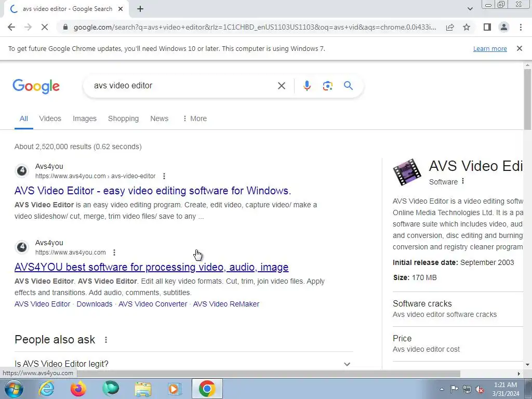Open the Windows Start menu
The width and height of the screenshot is (532, 399).
(14, 389)
